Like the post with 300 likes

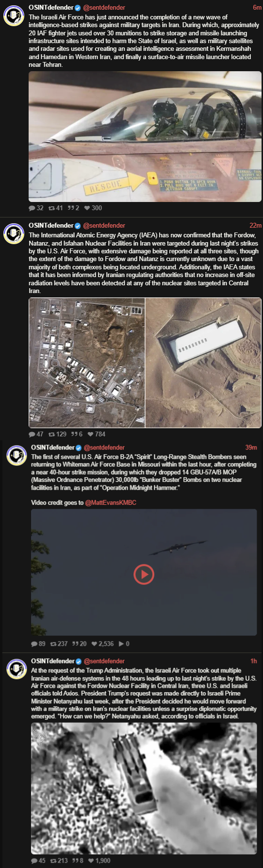[x=87, y=208]
